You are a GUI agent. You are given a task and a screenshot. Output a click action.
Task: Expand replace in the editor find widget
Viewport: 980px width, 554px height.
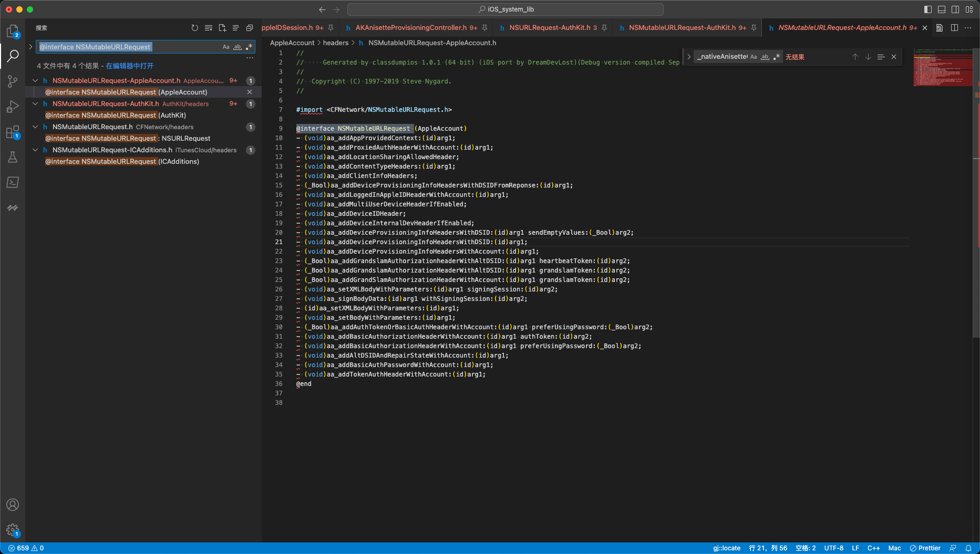click(689, 57)
